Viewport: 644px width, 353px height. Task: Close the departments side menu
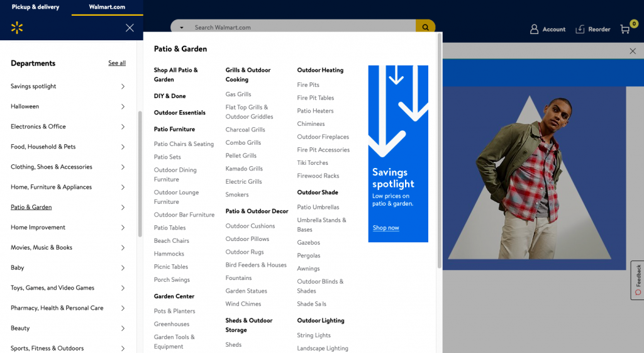point(130,28)
